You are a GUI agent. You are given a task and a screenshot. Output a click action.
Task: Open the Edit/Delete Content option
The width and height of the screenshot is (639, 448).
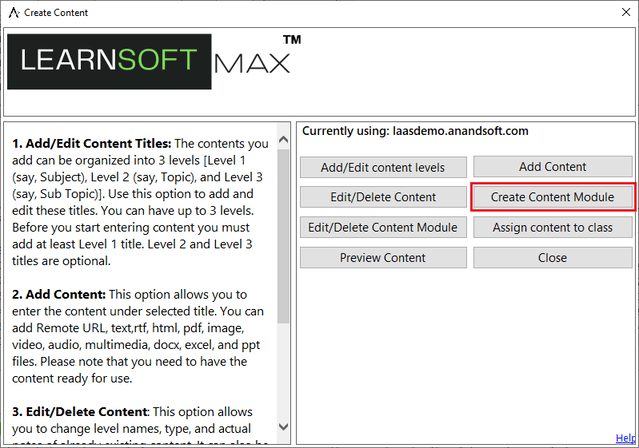tap(382, 197)
